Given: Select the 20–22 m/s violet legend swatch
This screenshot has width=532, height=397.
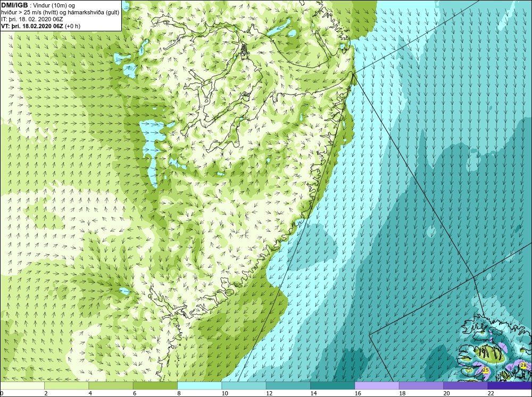Looking at the screenshot, I should coord(465,385).
